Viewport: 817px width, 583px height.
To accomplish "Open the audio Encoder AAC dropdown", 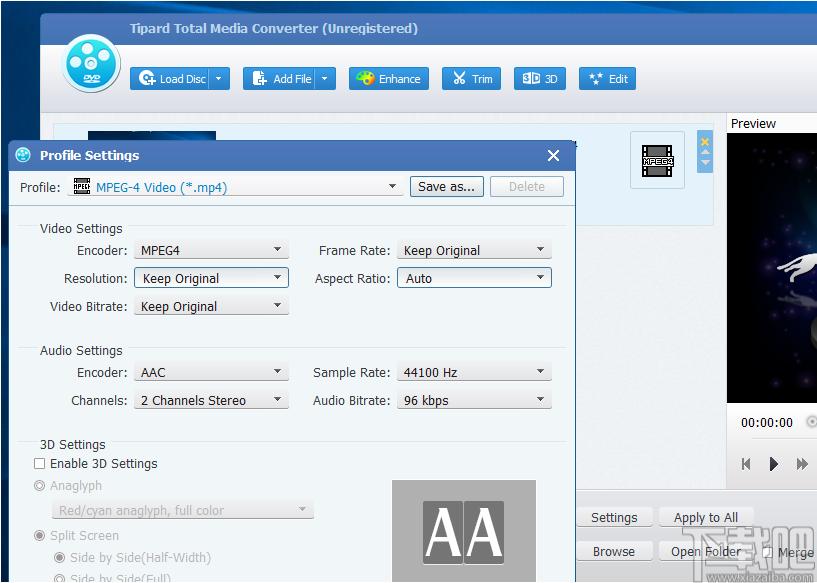I will [x=211, y=372].
